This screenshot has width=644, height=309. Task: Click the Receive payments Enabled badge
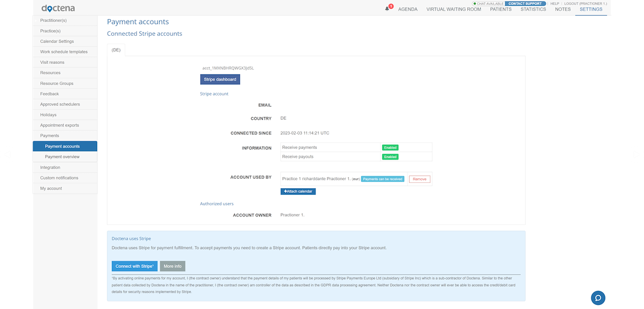(390, 147)
